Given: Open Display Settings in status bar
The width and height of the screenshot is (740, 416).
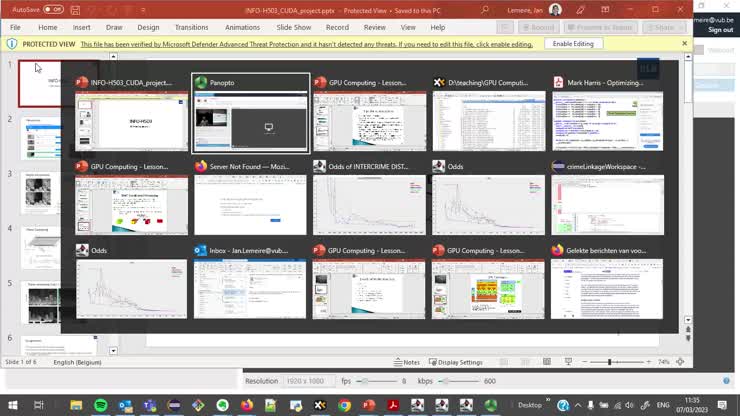Looking at the screenshot, I should click(455, 362).
